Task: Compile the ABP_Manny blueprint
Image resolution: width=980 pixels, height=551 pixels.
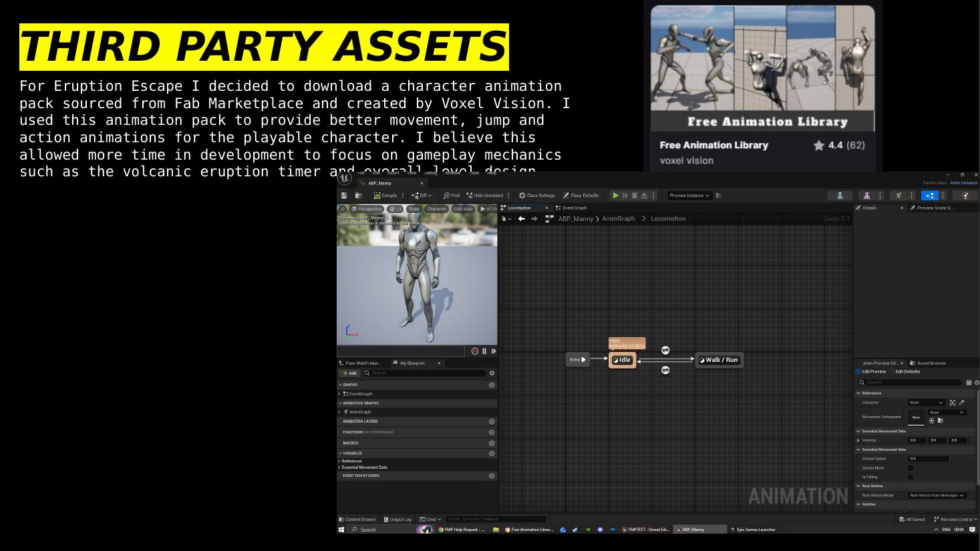Action: coord(385,196)
